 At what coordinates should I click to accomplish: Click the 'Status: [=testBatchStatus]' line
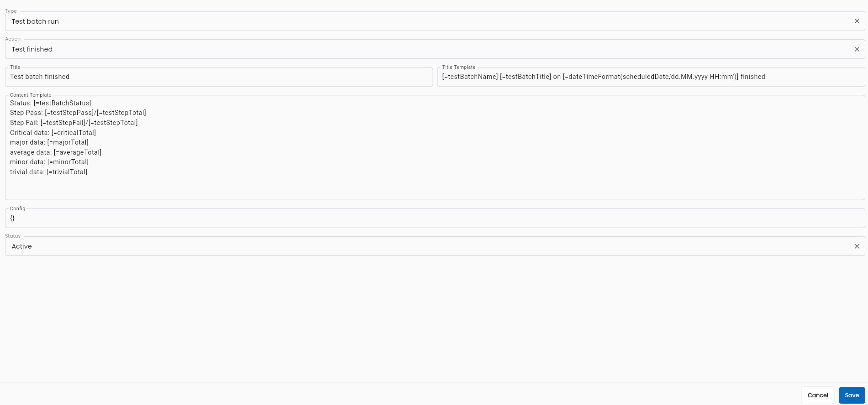[x=51, y=103]
